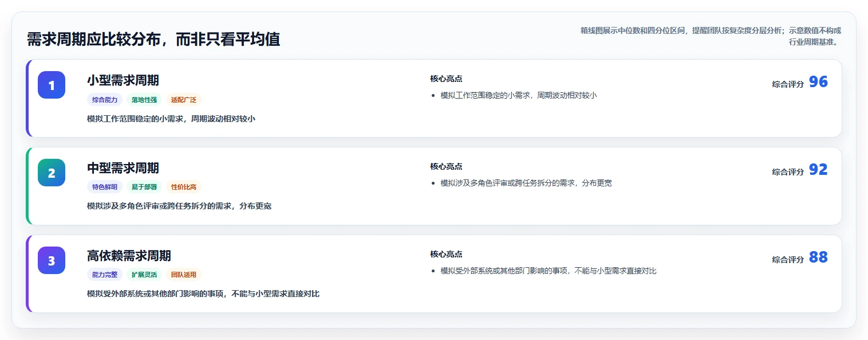Click 核心亮点 heading in 小型需求周期 card
This screenshot has height=340, width=868.
click(446, 79)
